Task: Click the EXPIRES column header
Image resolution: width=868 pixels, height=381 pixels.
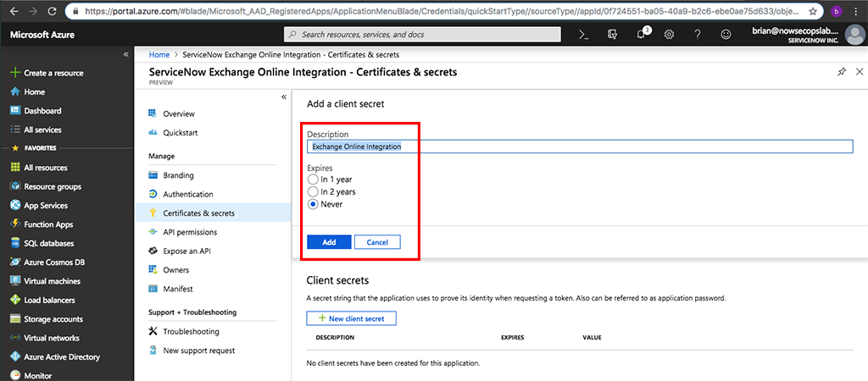Action: [512, 337]
